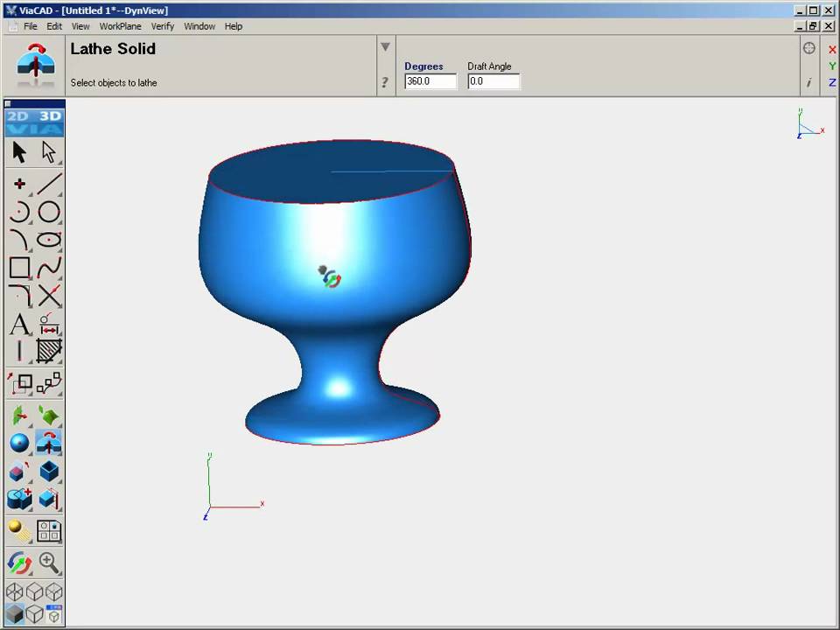
Task: Activate the Trim tool
Action: [49, 295]
